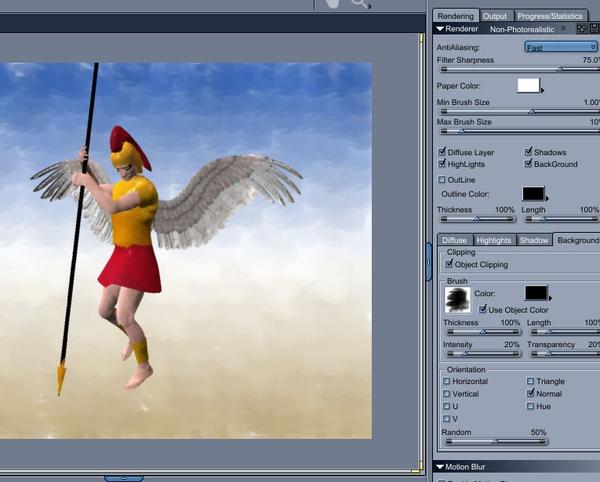600x482 pixels.
Task: Open the AntiAliasing Fast dropdown
Action: (x=561, y=47)
